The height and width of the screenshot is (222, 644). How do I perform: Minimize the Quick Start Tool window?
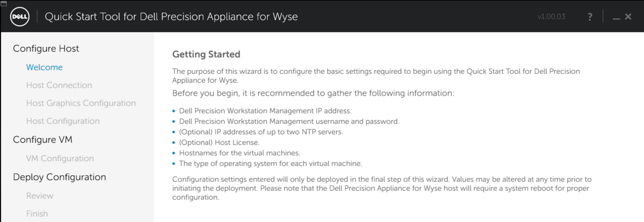tap(616, 18)
